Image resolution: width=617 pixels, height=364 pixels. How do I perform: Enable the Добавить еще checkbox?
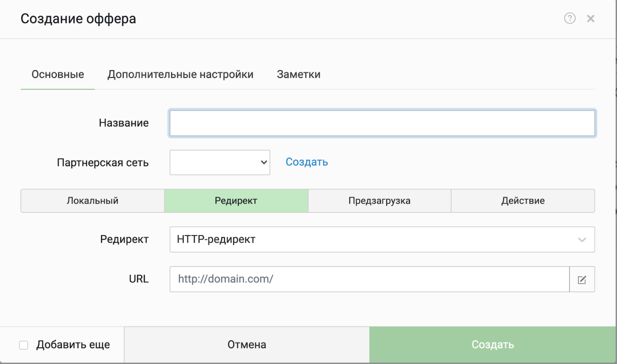pyautogui.click(x=24, y=345)
